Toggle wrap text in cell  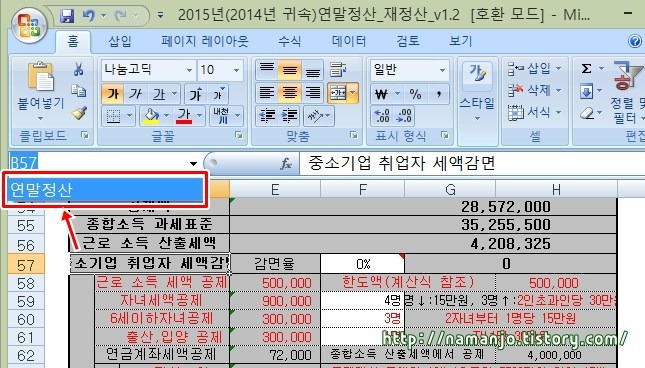point(338,69)
